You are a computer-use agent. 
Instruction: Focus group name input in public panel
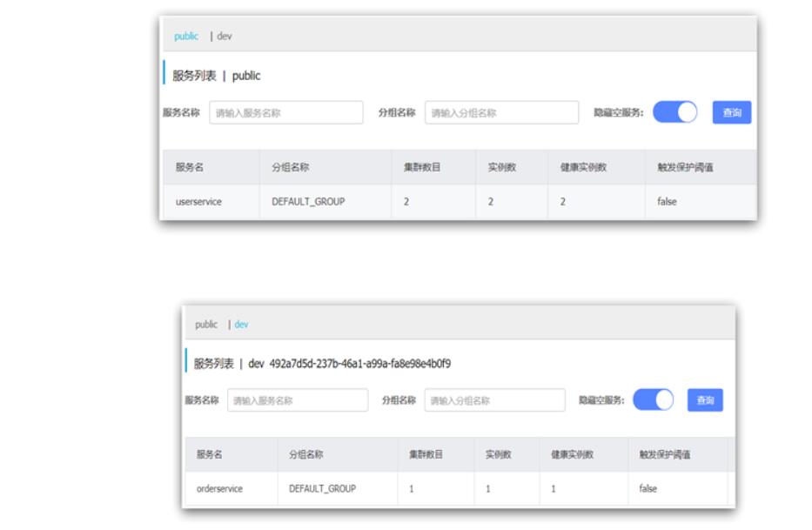[501, 112]
